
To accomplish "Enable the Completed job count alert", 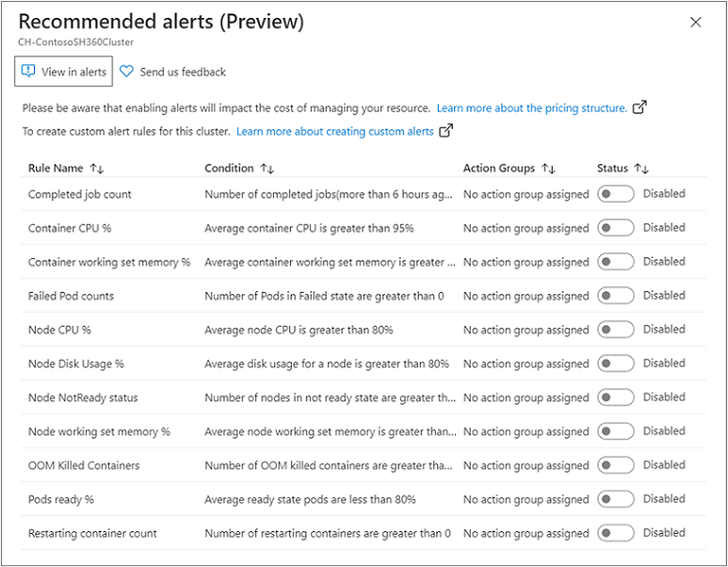I will [615, 194].
